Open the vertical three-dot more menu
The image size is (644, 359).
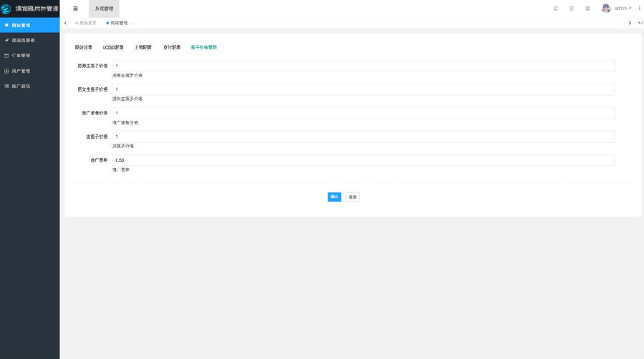point(639,9)
